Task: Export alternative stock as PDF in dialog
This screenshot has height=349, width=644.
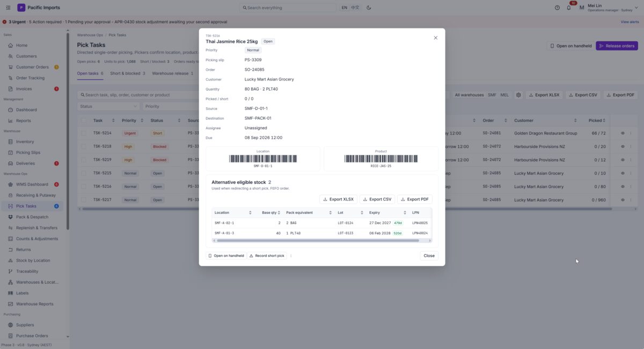Action: [414, 199]
